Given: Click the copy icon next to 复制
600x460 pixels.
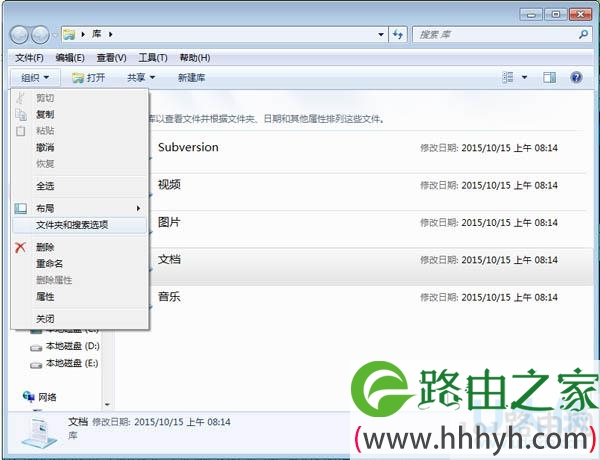Looking at the screenshot, I should click(x=21, y=114).
